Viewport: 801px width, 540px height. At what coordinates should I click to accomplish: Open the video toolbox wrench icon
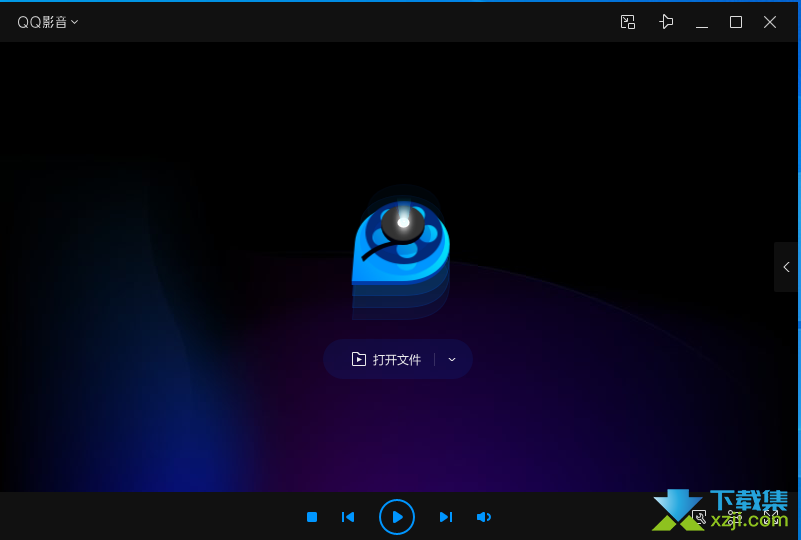point(699,518)
